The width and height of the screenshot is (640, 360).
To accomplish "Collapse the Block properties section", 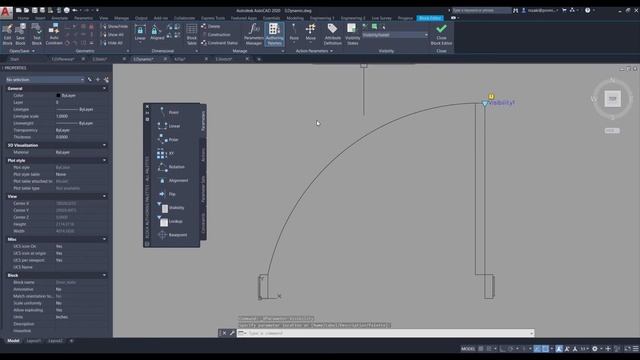I will tap(104, 275).
